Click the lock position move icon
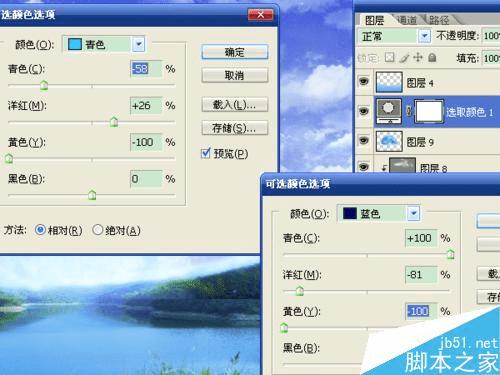The height and width of the screenshot is (375, 500). click(418, 58)
